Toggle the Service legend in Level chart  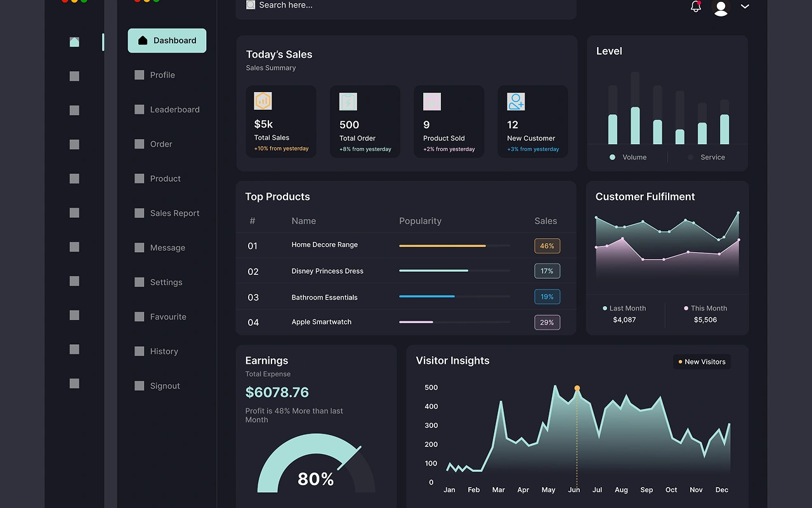[x=706, y=157]
